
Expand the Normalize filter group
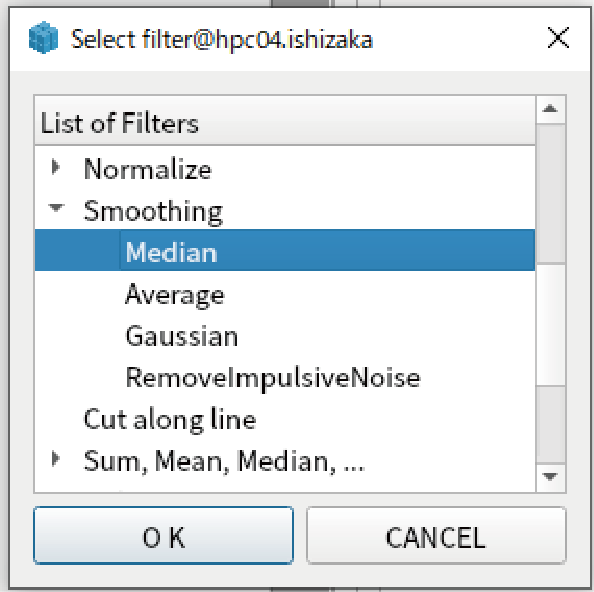click(x=56, y=167)
